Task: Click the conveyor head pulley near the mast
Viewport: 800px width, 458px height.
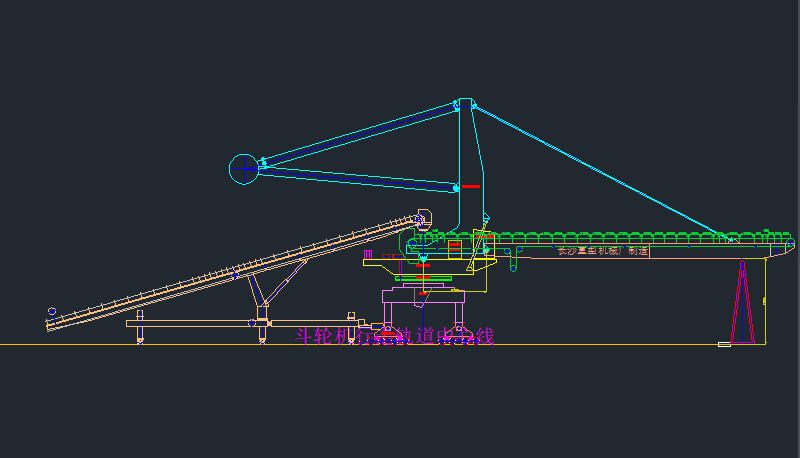Action: point(422,218)
